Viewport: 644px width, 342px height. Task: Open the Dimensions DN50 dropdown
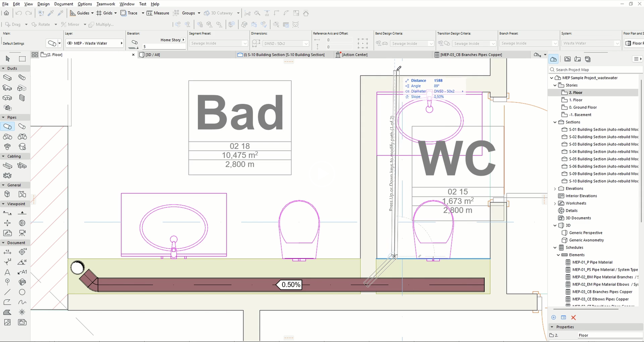point(306,44)
